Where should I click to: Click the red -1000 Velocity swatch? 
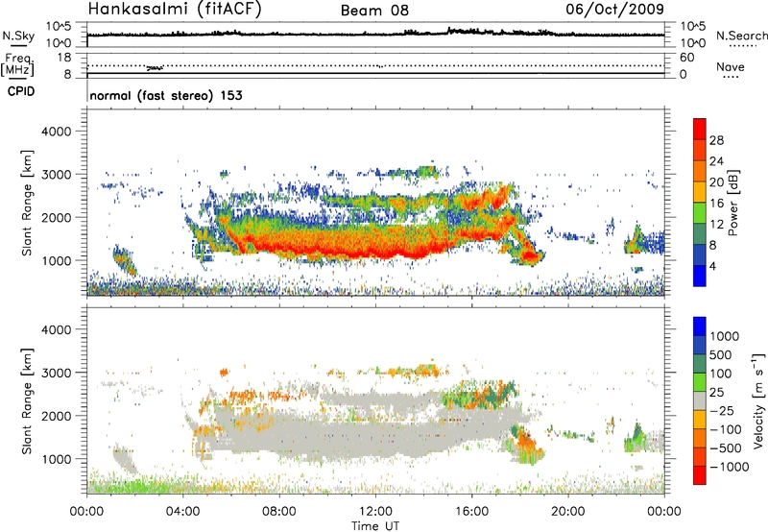(x=700, y=475)
